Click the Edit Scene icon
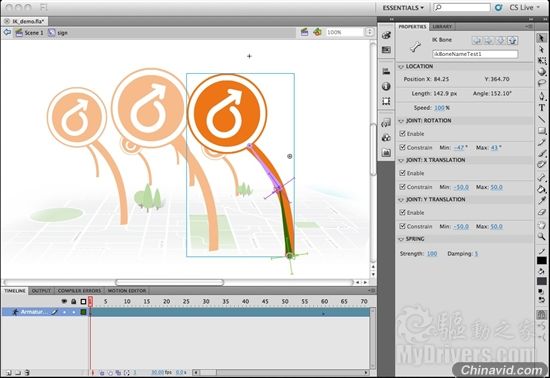This screenshot has height=378, width=550. pos(304,32)
